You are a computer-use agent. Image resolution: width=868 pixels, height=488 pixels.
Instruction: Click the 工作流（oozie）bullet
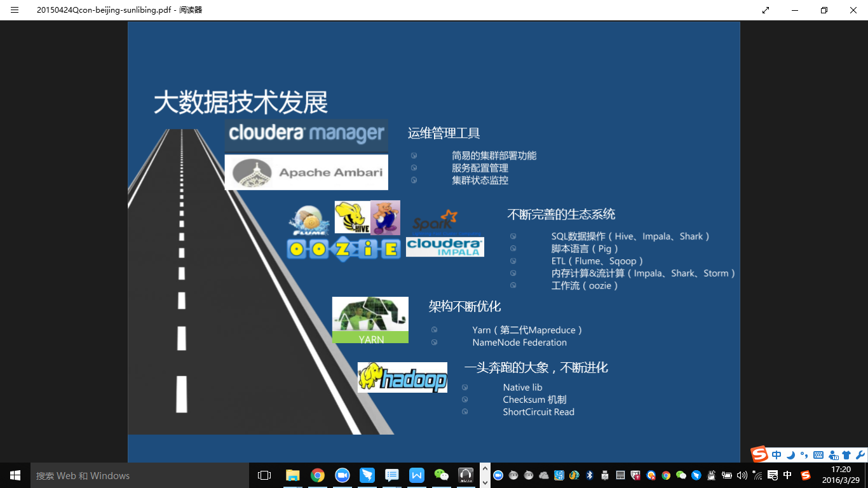click(x=585, y=286)
